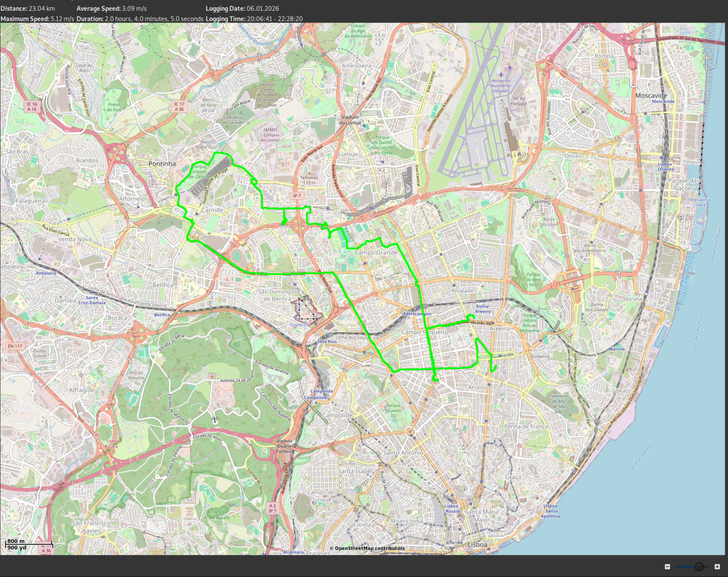Click the Sete Rios station label
Screen dimensions: 728x577
pyautogui.click(x=327, y=342)
